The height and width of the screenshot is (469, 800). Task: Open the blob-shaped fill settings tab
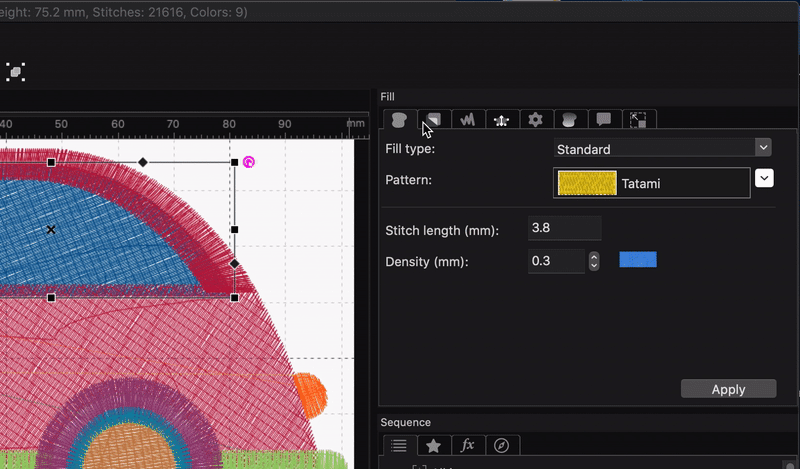pyautogui.click(x=399, y=120)
